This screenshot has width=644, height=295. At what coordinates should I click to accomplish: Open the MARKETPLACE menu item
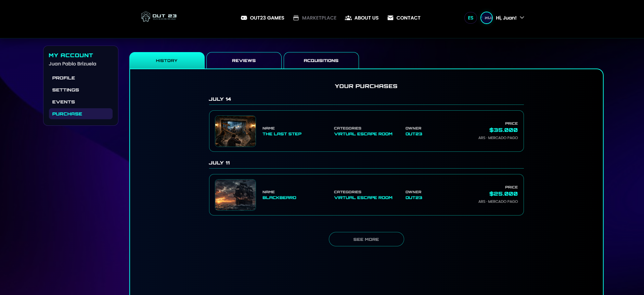coord(315,18)
